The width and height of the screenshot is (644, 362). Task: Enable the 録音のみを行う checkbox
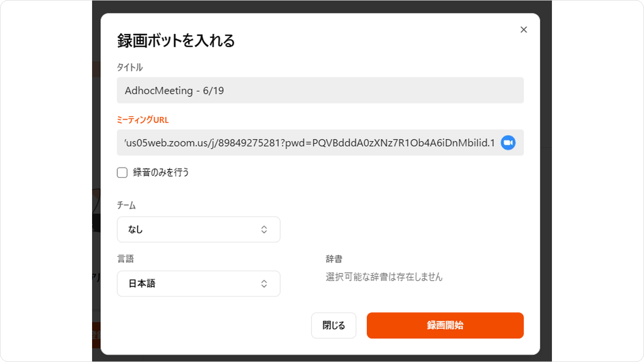tap(122, 173)
